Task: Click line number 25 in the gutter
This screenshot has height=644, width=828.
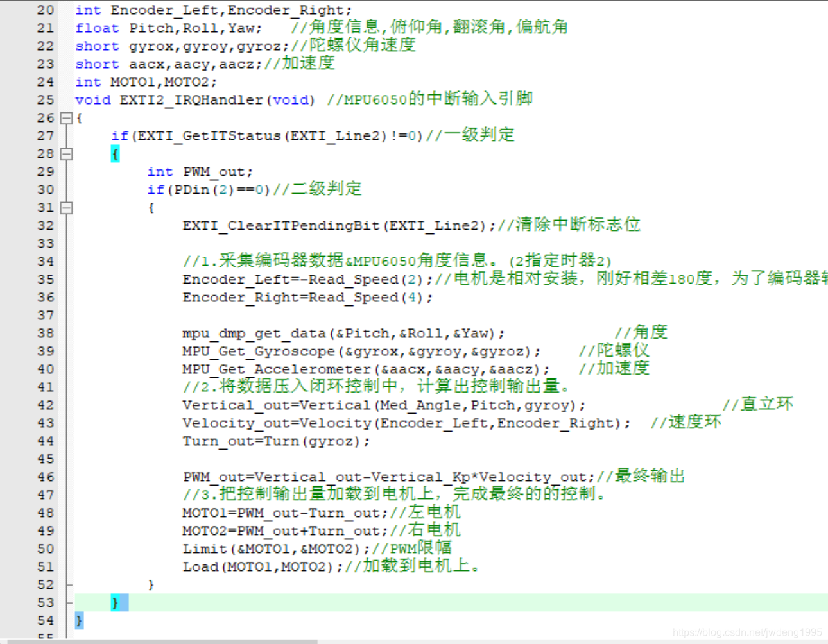Action: [46, 100]
